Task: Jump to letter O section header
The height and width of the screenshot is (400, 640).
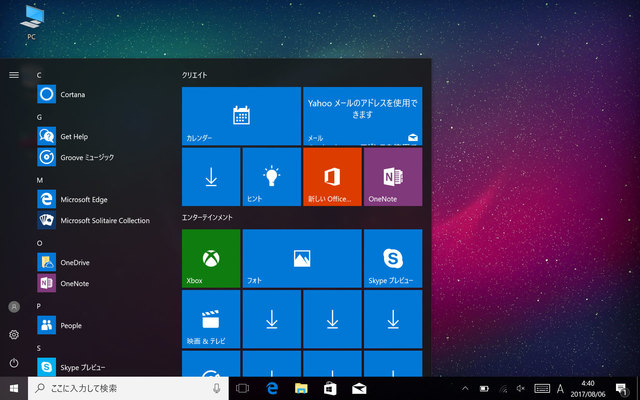Action: pyautogui.click(x=39, y=243)
